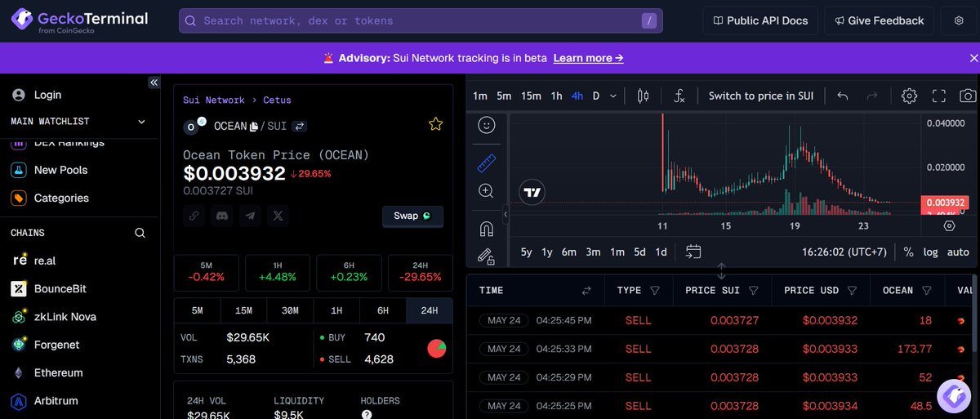This screenshot has width=980, height=419.
Task: Set chart interval to 4h
Action: pos(577,96)
